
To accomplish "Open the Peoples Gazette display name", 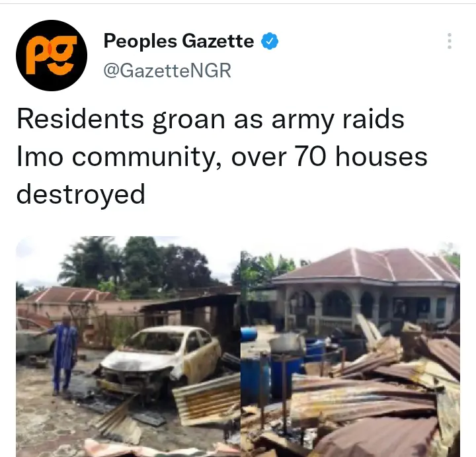I will click(x=178, y=41).
